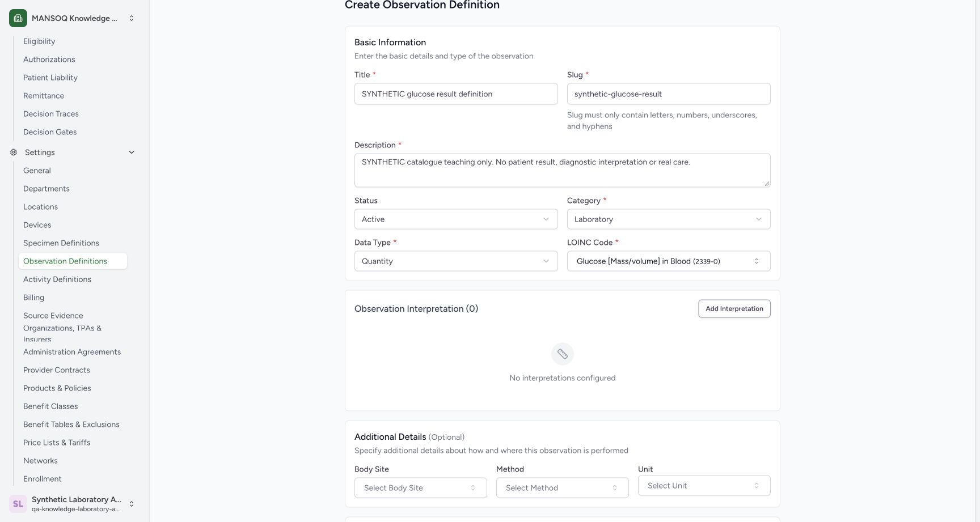Open the Select Unit combo box

click(x=704, y=486)
